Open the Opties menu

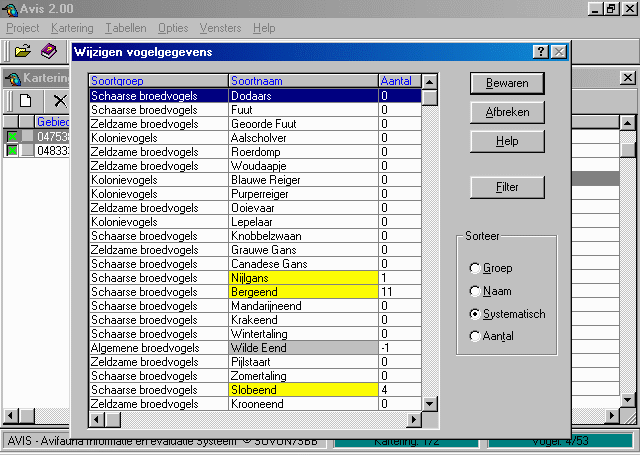173,28
